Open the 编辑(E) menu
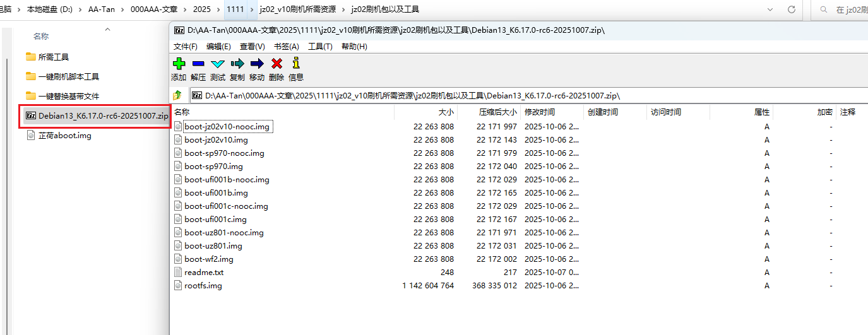 click(x=218, y=47)
